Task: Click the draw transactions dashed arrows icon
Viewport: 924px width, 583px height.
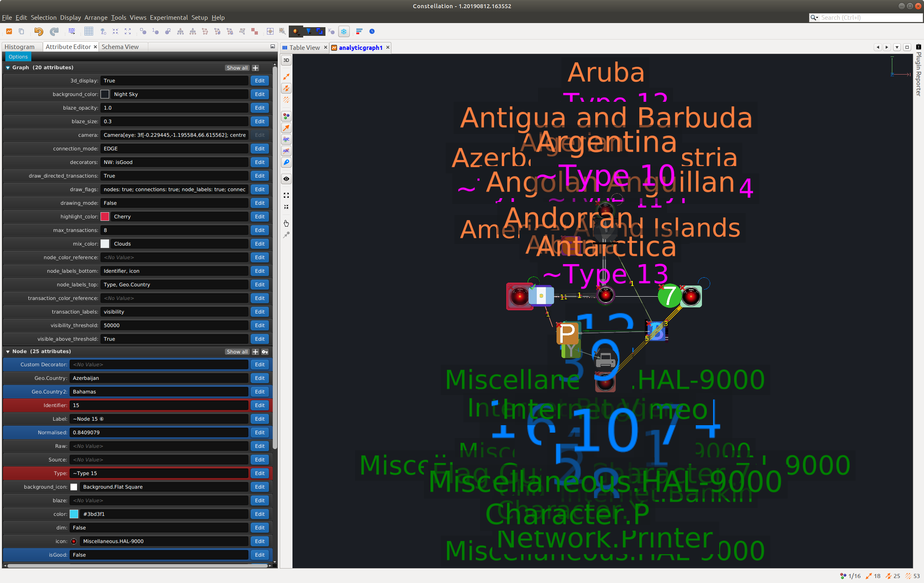Action: pos(286,100)
